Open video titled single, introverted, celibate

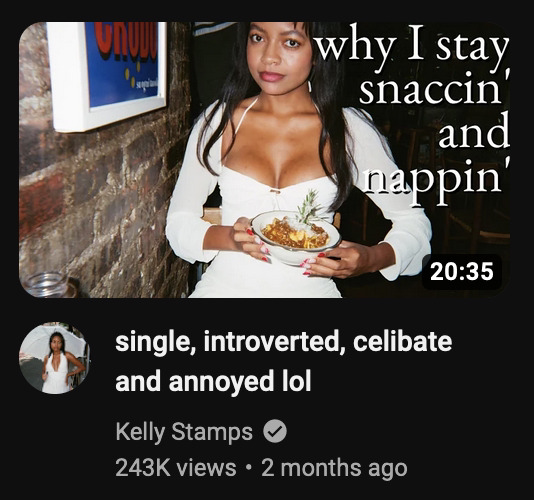283,362
